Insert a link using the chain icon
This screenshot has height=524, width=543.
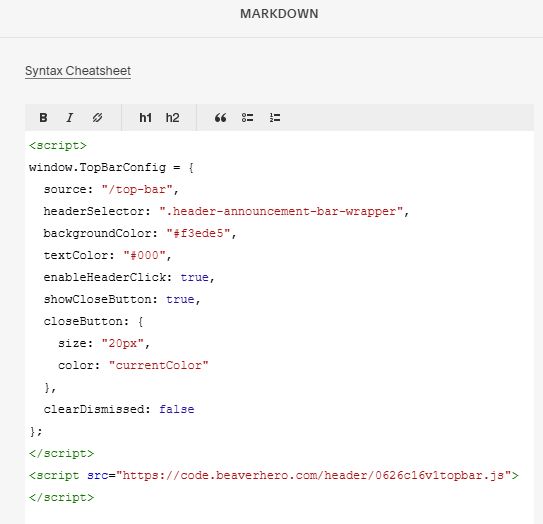point(97,118)
